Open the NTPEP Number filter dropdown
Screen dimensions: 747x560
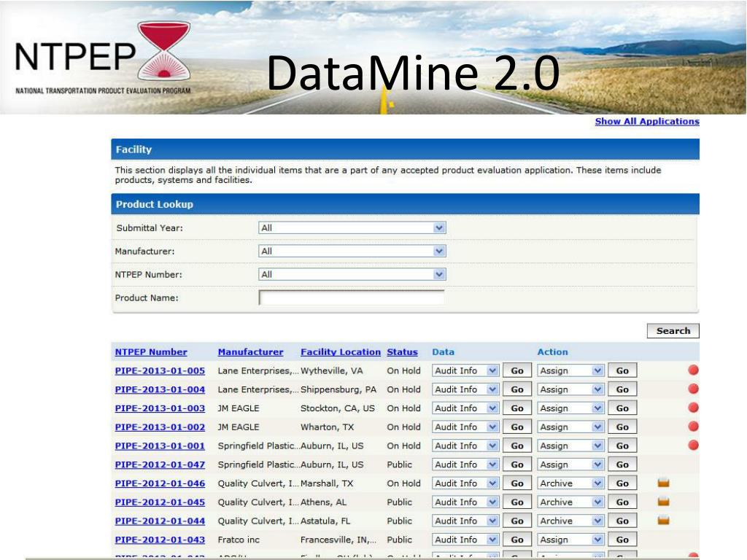pyautogui.click(x=352, y=274)
